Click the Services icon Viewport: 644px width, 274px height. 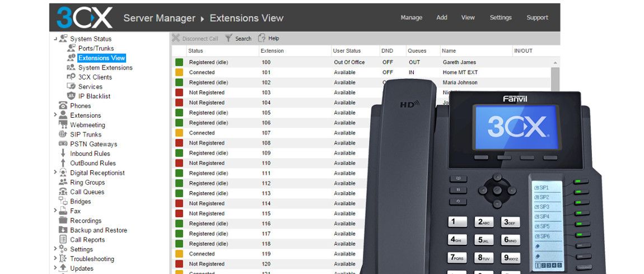71,86
